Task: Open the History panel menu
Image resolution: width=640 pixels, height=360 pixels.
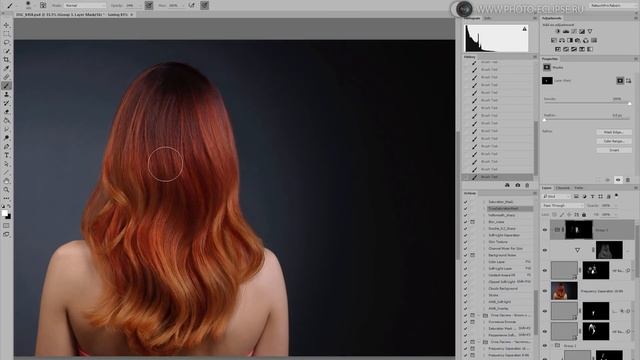Action: tap(535, 57)
